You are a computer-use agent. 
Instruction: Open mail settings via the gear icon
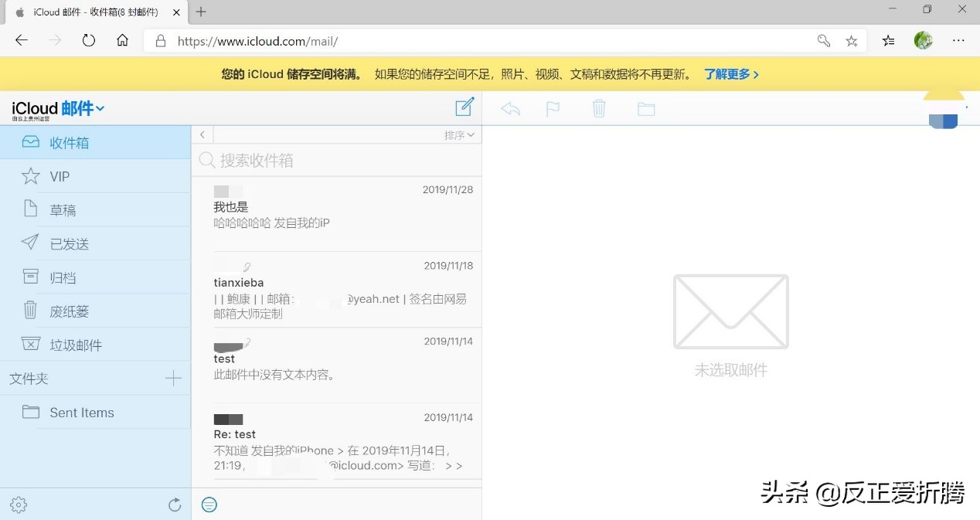(19, 504)
